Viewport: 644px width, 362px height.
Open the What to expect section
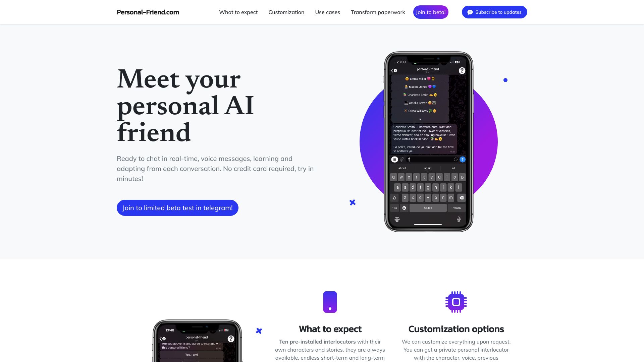(238, 12)
